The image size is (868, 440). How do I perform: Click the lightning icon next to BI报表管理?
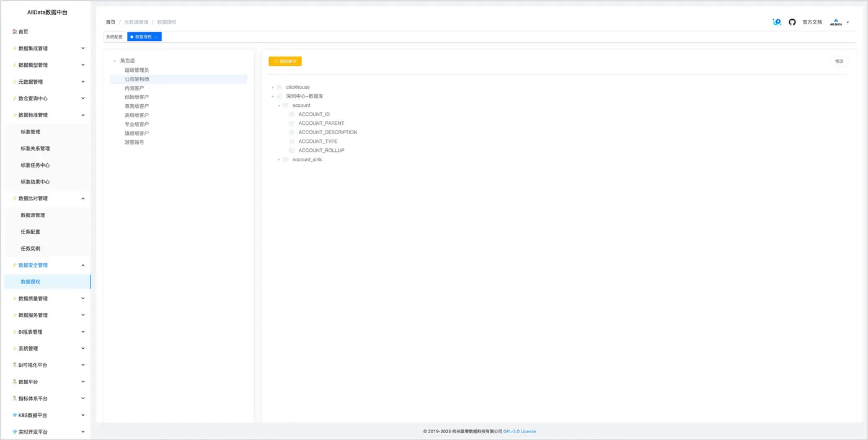pos(15,332)
